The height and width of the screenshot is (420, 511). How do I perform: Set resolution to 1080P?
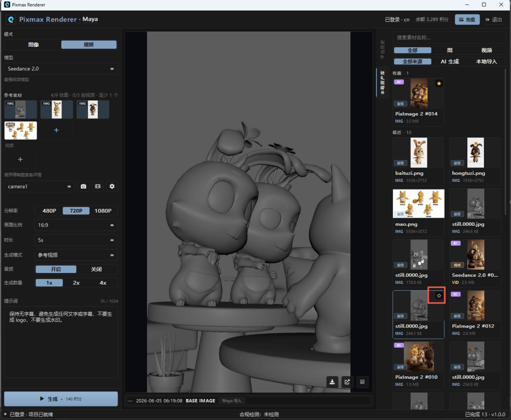103,211
